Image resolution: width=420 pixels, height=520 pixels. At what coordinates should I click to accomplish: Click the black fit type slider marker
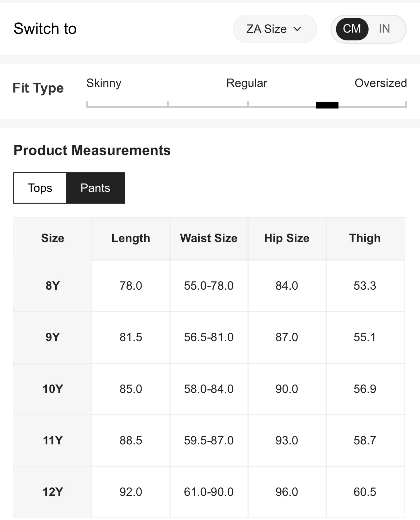pos(327,105)
